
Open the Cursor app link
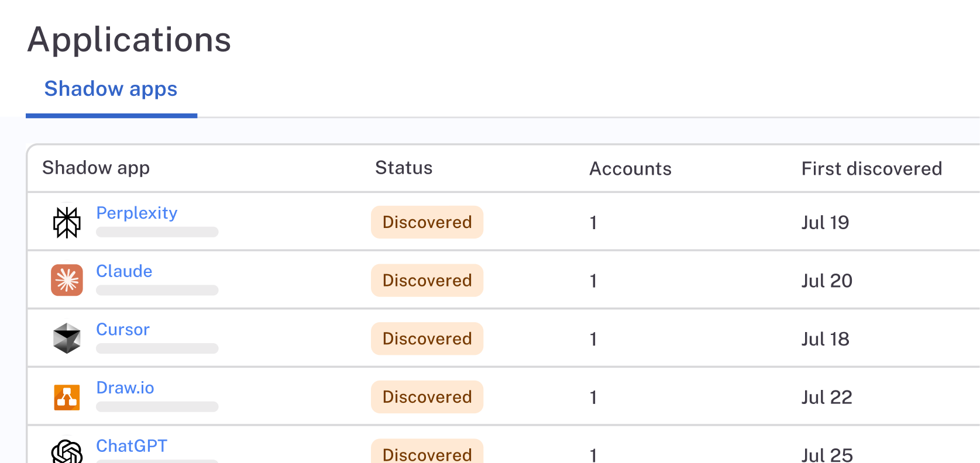[x=123, y=330]
